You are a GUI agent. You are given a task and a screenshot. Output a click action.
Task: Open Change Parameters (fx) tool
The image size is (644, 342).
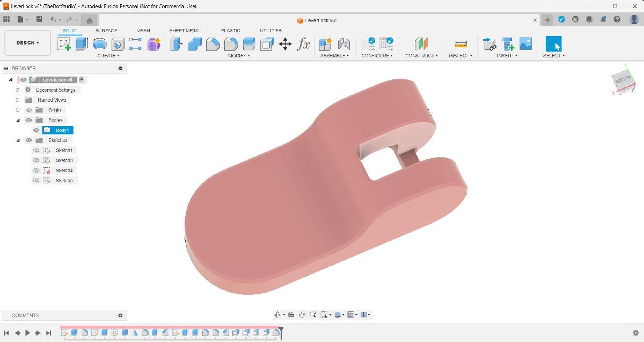tap(303, 44)
